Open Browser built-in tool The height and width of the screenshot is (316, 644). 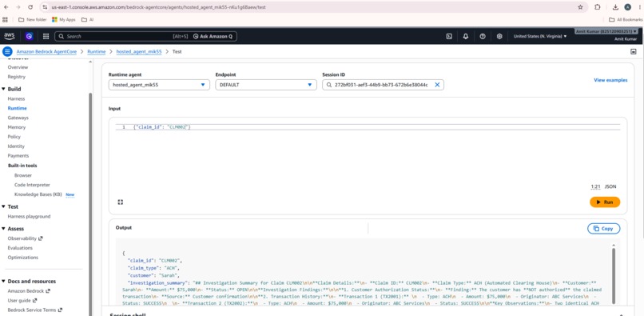point(23,175)
